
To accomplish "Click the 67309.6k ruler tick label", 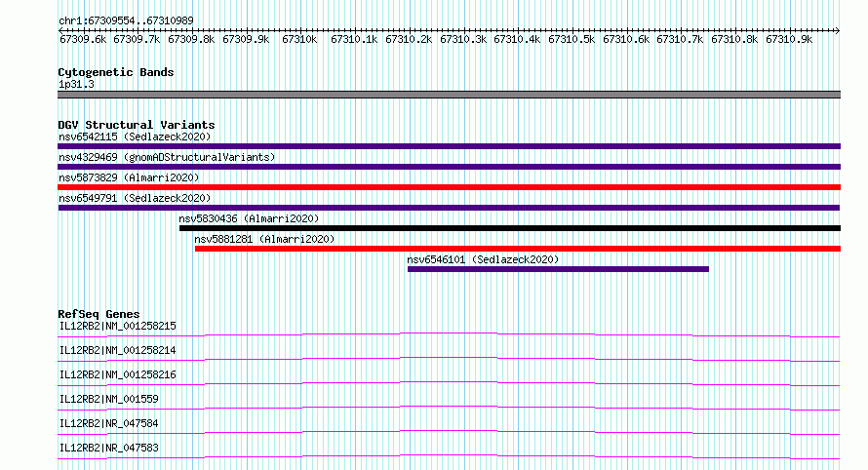I will coord(83,39).
